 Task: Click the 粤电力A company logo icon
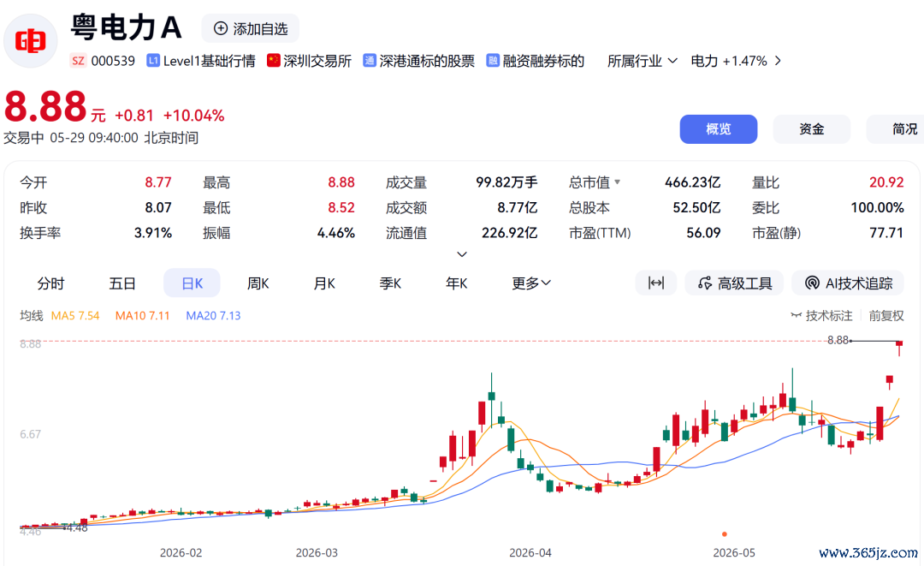[x=30, y=41]
